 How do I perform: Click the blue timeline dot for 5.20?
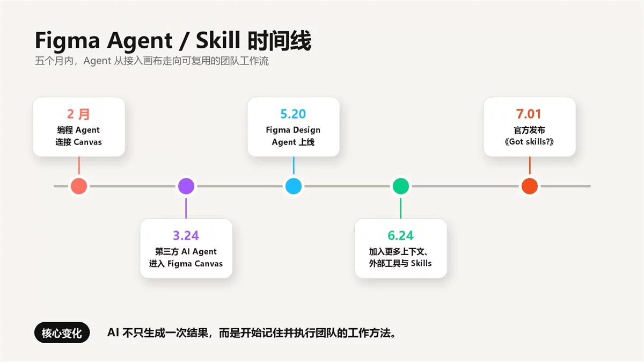[294, 186]
